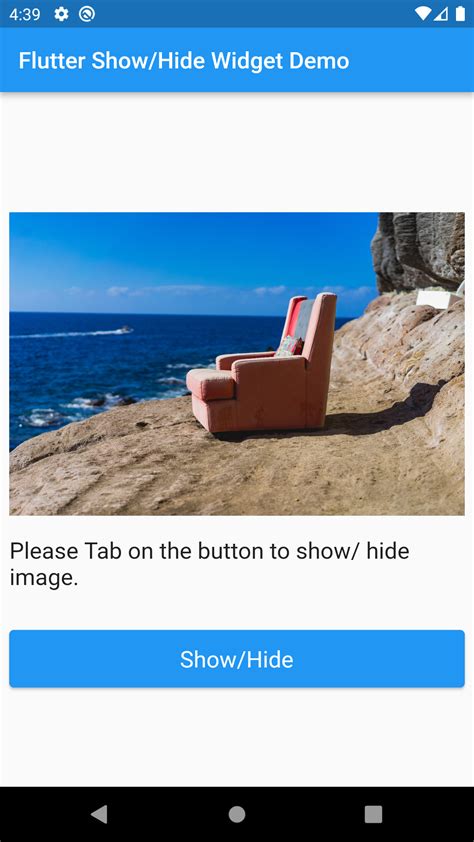Click the dark rocky cliff in the image corner
This screenshot has height=842, width=474.
[418, 252]
